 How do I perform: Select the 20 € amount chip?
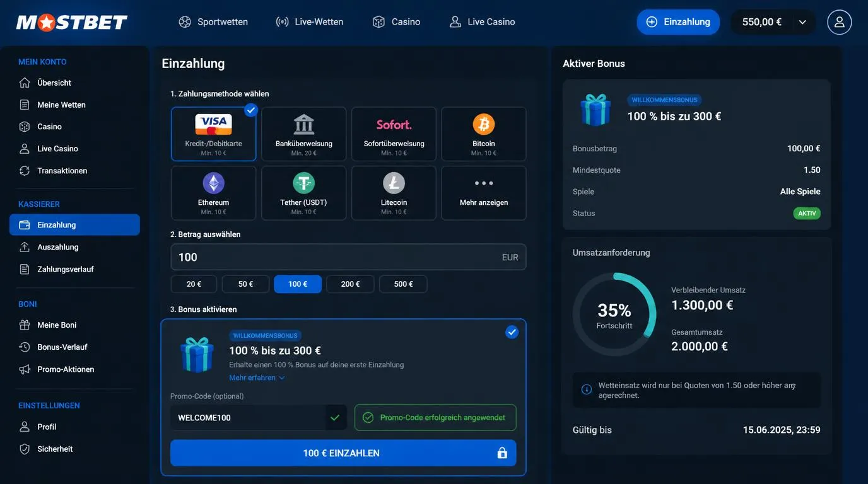tap(194, 284)
